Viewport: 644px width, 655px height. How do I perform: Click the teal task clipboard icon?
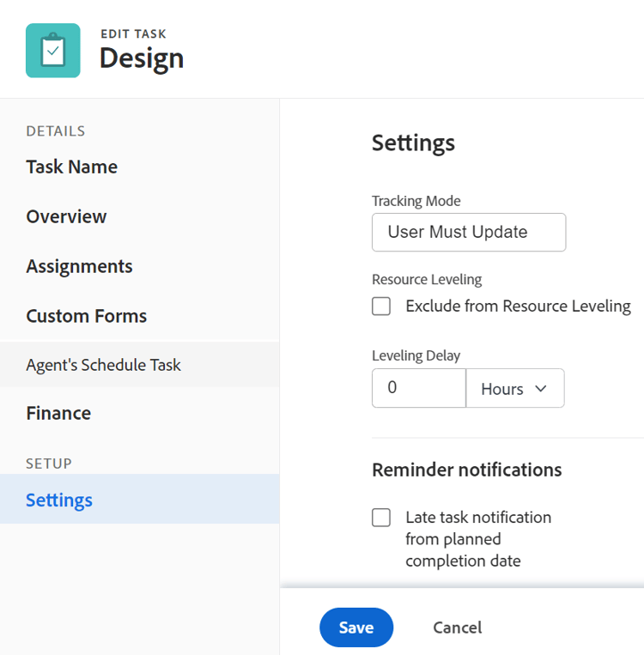[53, 51]
